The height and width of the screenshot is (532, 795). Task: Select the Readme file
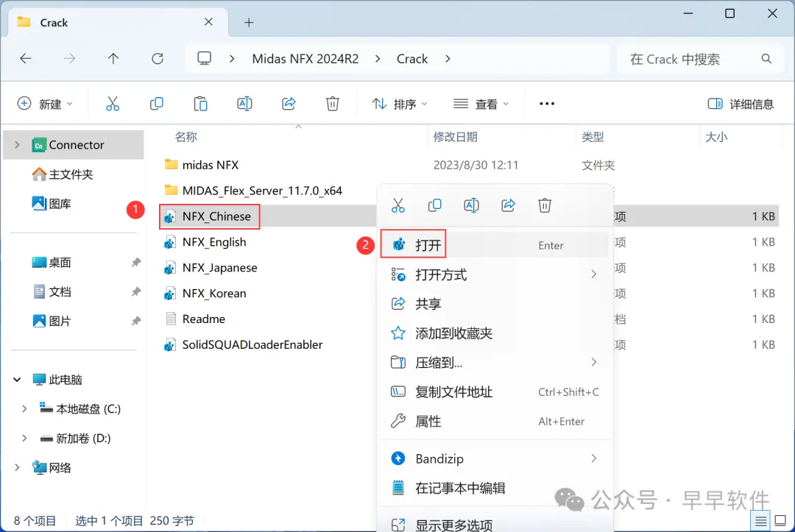pos(194,319)
